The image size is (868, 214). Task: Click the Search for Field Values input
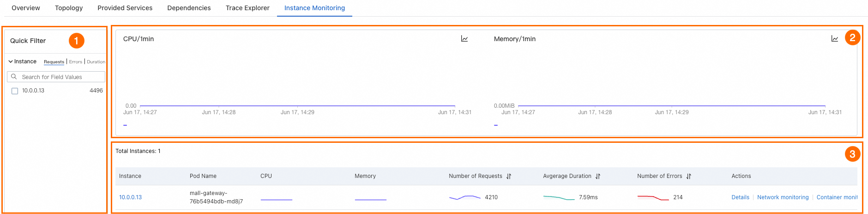click(x=60, y=77)
